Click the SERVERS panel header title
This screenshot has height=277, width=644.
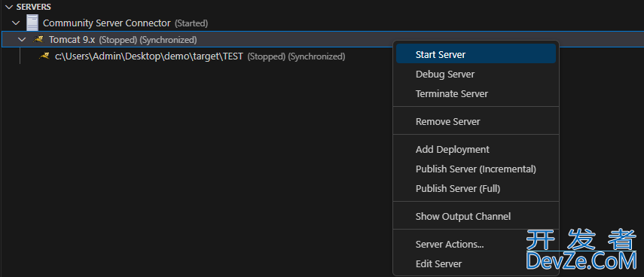pos(34,8)
